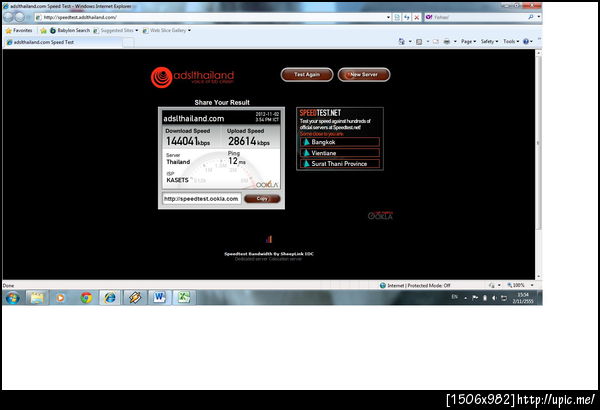Open the Babylon Search favorite link

pos(70,30)
